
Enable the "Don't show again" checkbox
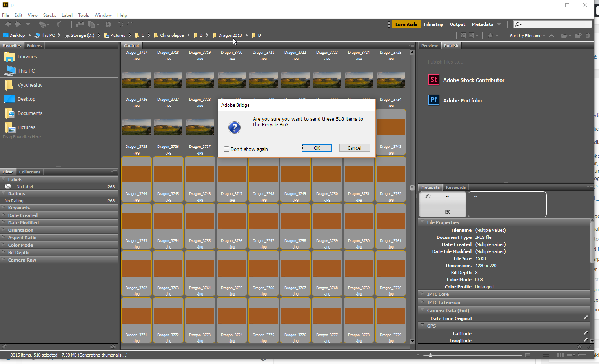coord(226,149)
